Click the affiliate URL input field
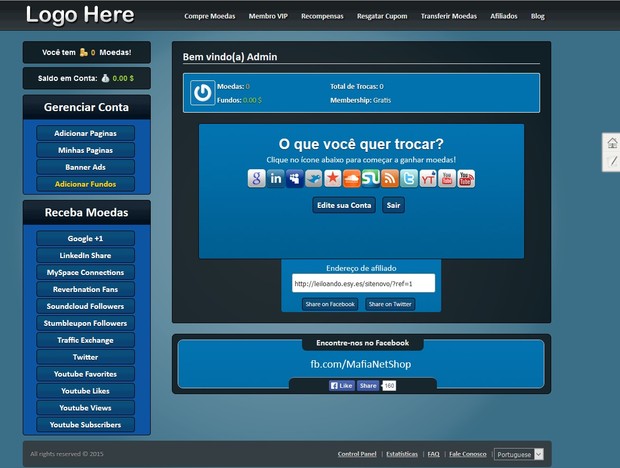The height and width of the screenshot is (468, 620). pos(363,283)
